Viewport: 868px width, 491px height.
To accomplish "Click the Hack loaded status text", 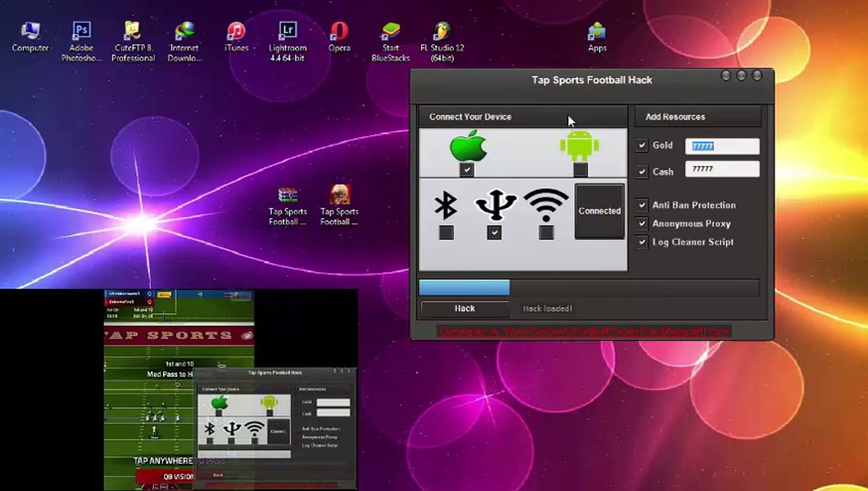I will [x=547, y=308].
